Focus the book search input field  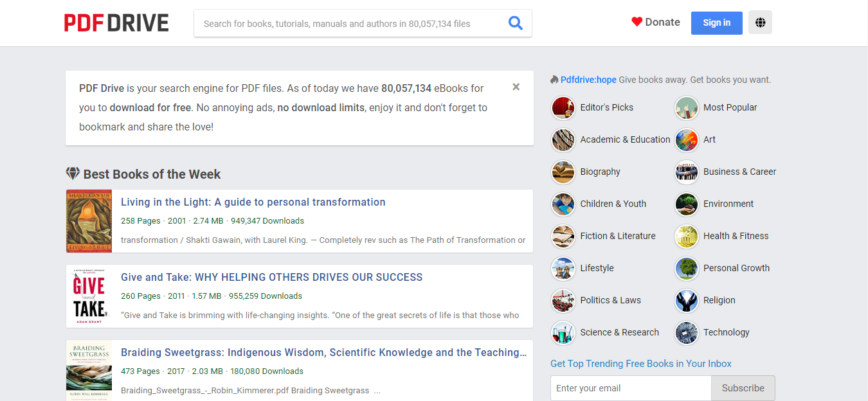tap(350, 24)
